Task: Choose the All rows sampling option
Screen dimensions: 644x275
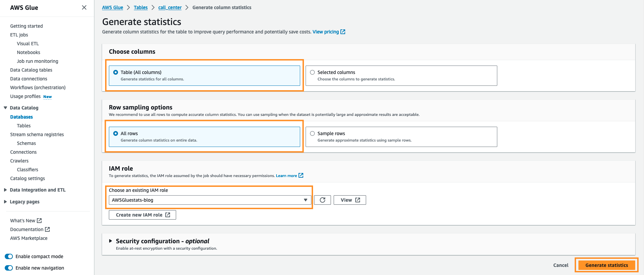Action: (116, 133)
